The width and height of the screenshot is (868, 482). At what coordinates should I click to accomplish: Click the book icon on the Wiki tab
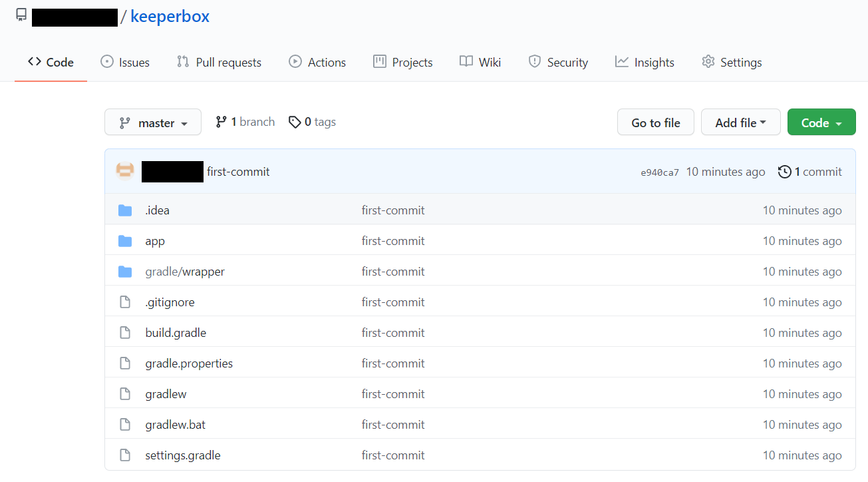[x=466, y=61]
